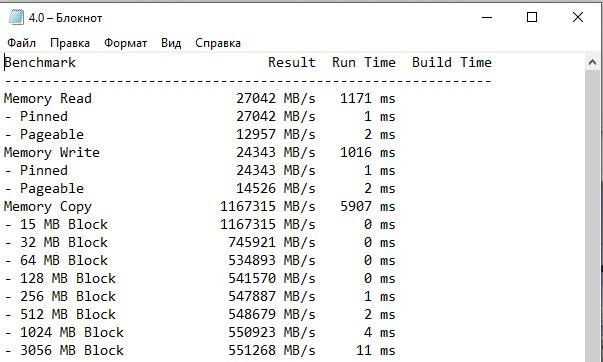
Task: Click the Result column header text
Action: click(292, 62)
